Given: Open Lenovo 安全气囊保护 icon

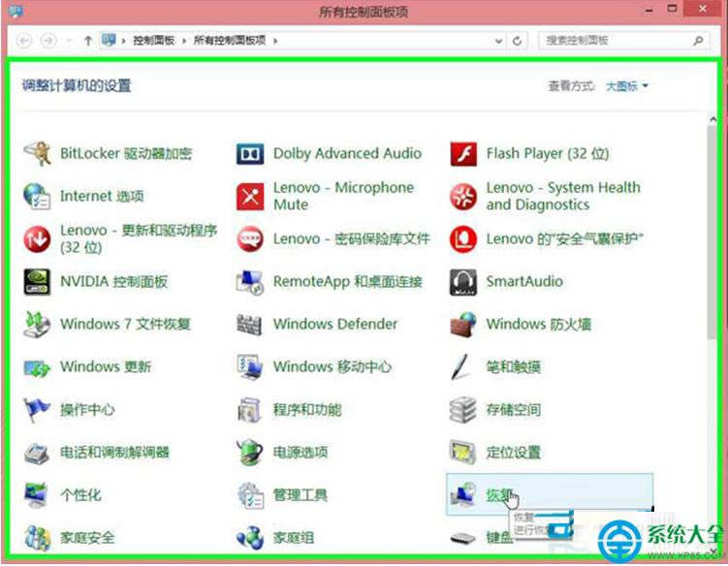Looking at the screenshot, I should 463,239.
